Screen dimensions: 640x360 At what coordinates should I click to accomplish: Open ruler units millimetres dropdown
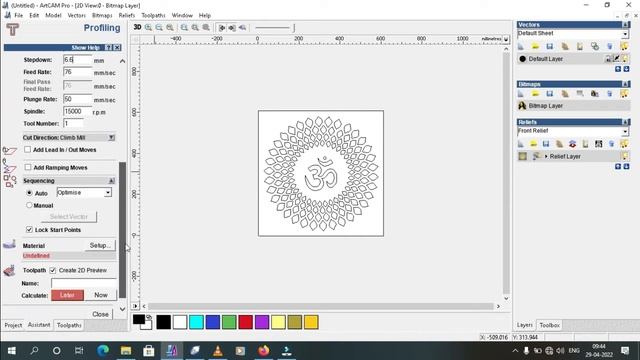click(506, 39)
